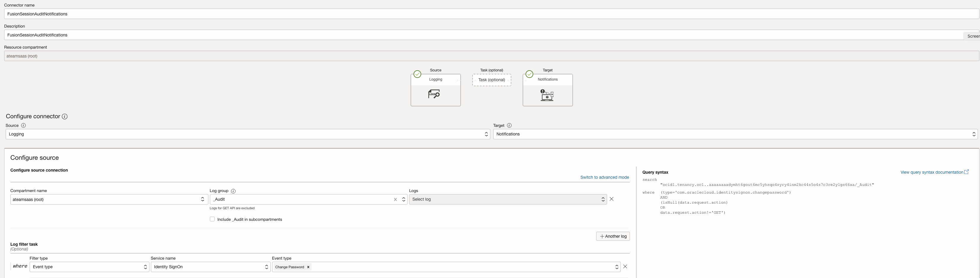Clear the _Audit log group selection
This screenshot has width=980, height=278.
pos(395,200)
